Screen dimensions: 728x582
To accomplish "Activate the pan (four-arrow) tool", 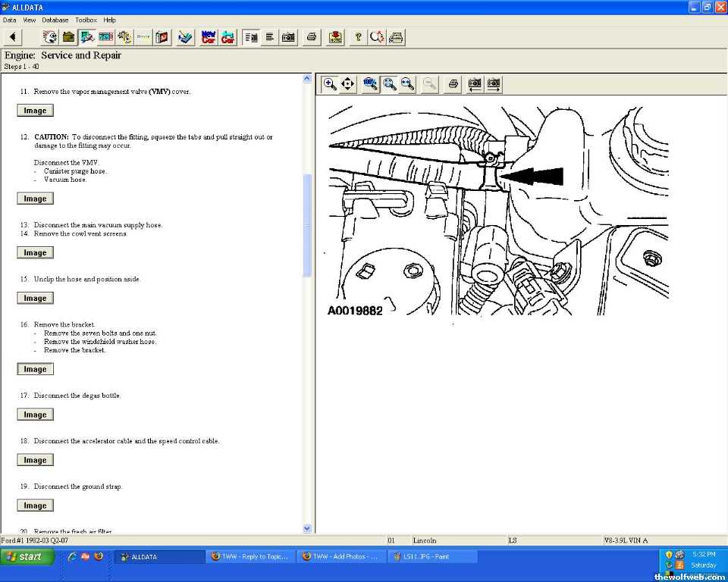I will (x=348, y=84).
